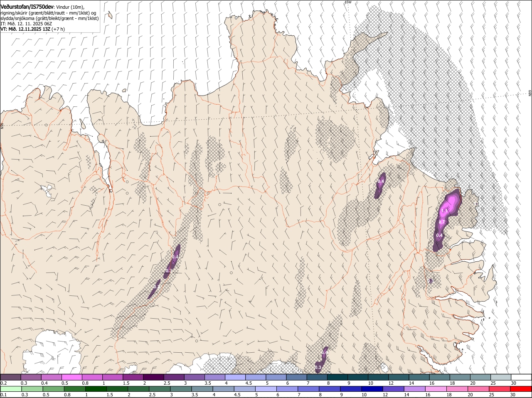Pick the lower legend swatch between 14 and 16
The image size is (532, 398).
[x=415, y=389]
